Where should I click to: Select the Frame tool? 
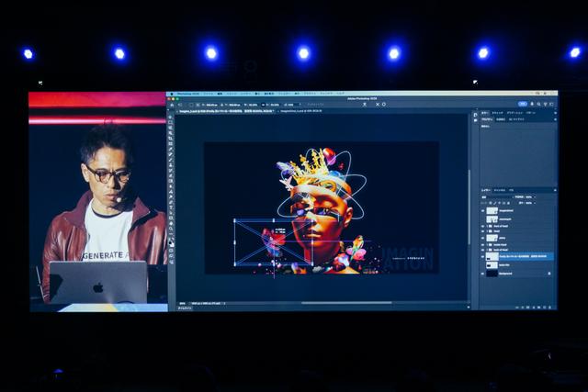[x=171, y=143]
